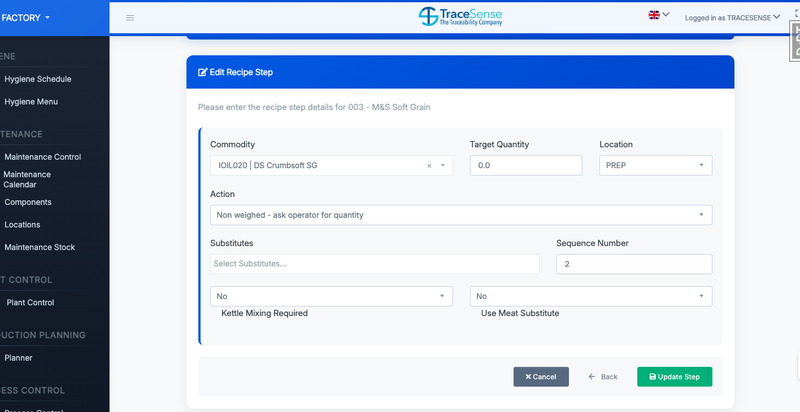800x412 pixels.
Task: Click the edit icon in the Edit Recipe Step header
Action: pos(202,73)
